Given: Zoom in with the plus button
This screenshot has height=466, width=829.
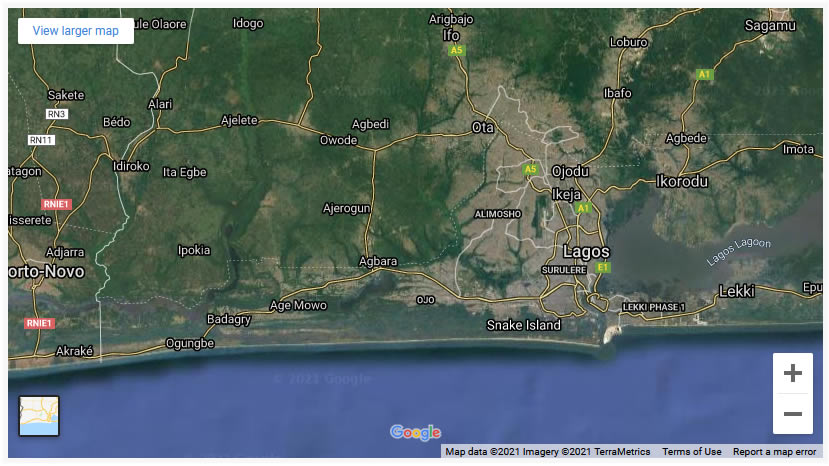Looking at the screenshot, I should point(792,373).
